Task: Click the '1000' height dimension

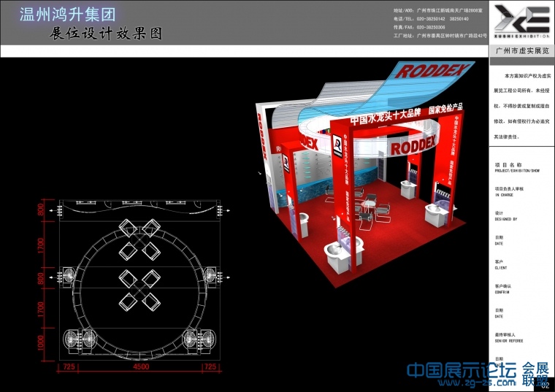Action: (x=41, y=343)
